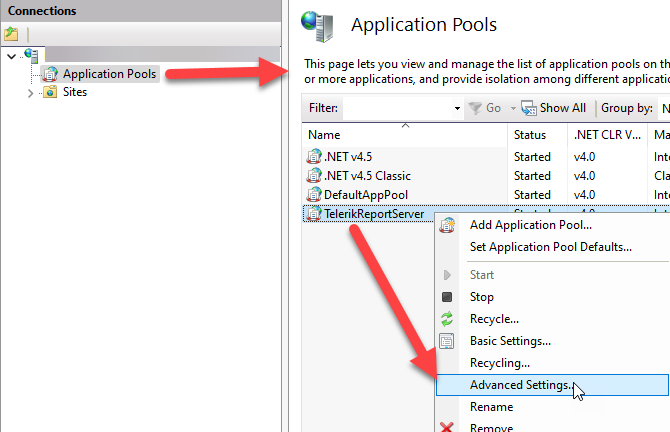This screenshot has width=670, height=432.
Task: Focus the Filter input field
Action: tap(397, 108)
